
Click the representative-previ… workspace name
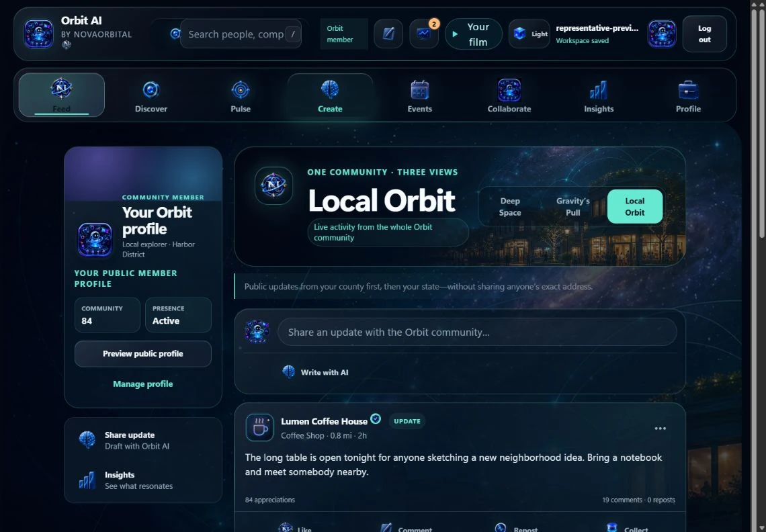click(597, 28)
